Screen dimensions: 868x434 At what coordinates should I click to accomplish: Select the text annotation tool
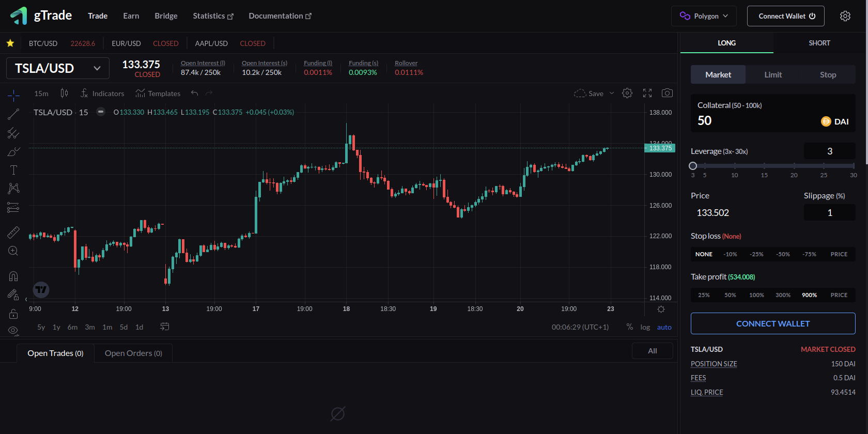click(x=13, y=170)
